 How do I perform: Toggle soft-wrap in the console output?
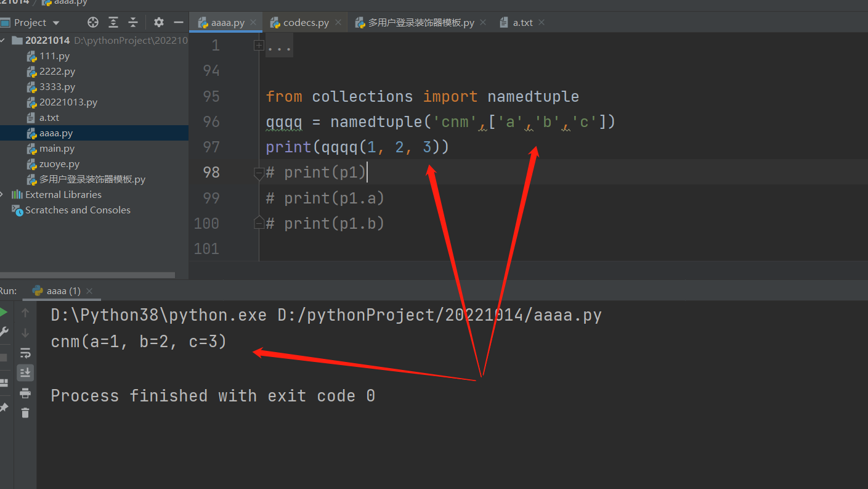point(25,353)
